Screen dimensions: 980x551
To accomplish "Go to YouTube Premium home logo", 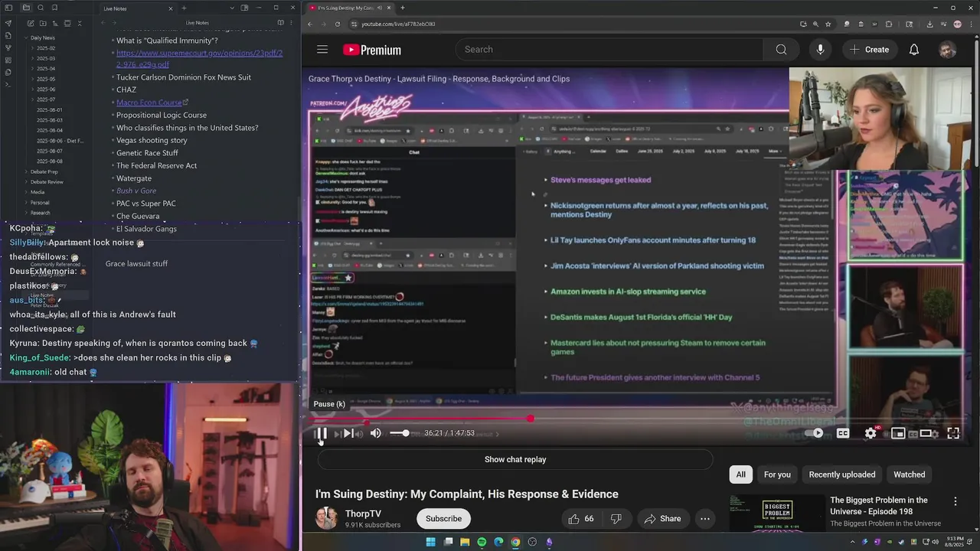I will (x=372, y=50).
